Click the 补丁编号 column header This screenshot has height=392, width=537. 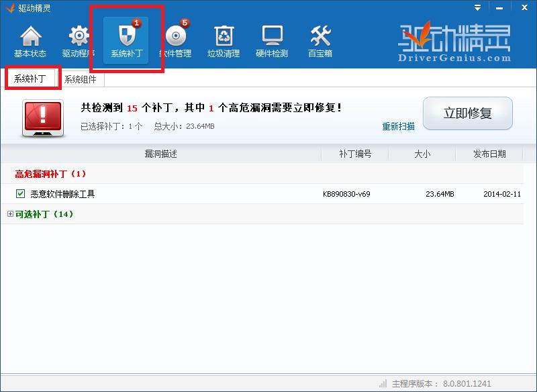[355, 154]
